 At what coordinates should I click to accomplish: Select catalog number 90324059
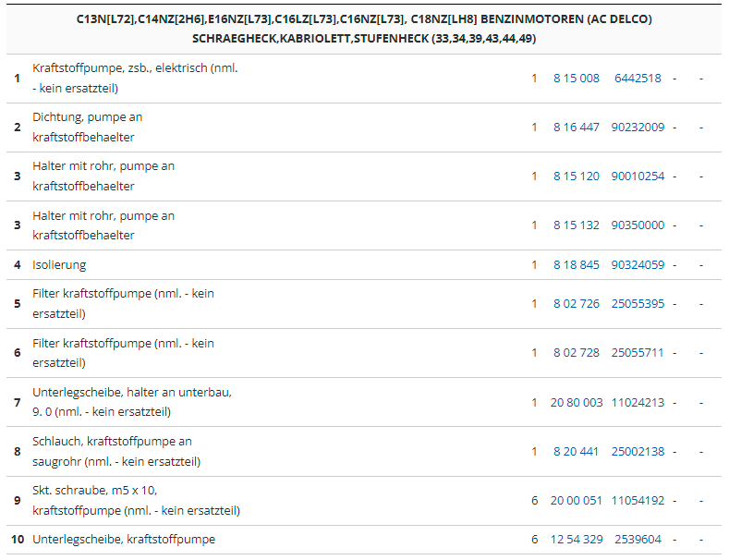point(638,265)
